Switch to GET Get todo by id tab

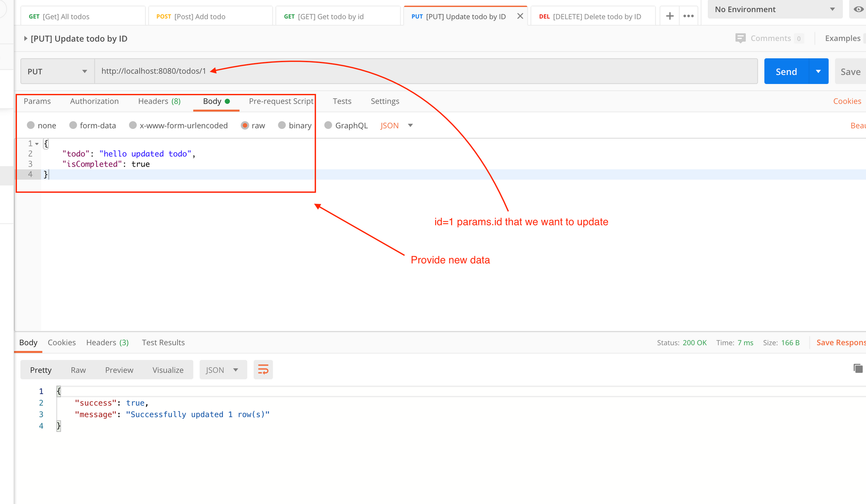(x=338, y=16)
